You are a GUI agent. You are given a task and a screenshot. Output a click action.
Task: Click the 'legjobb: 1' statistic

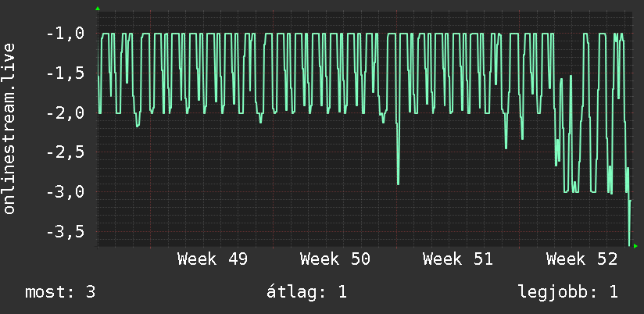[568, 292]
